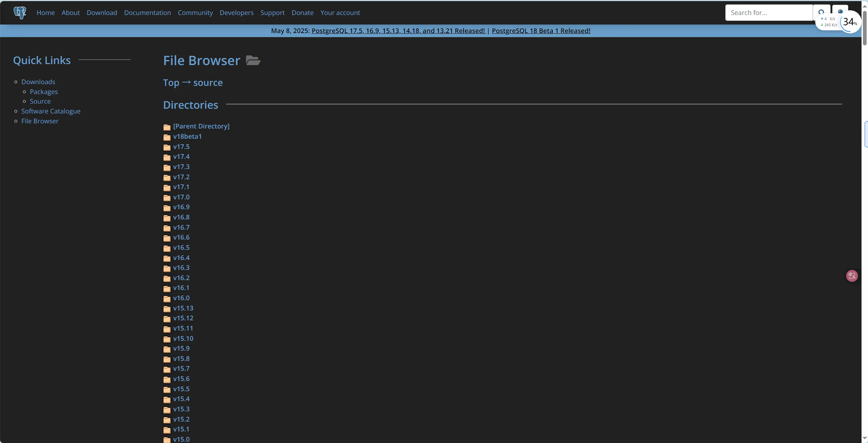868x443 pixels.
Task: Open the About menu item
Action: [70, 13]
